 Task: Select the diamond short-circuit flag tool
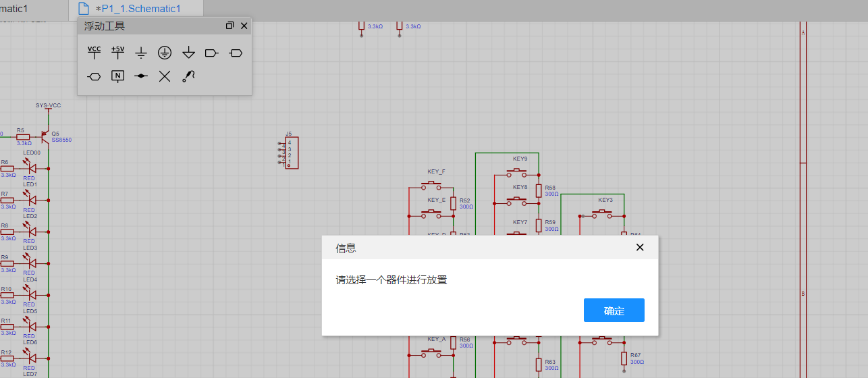[141, 76]
